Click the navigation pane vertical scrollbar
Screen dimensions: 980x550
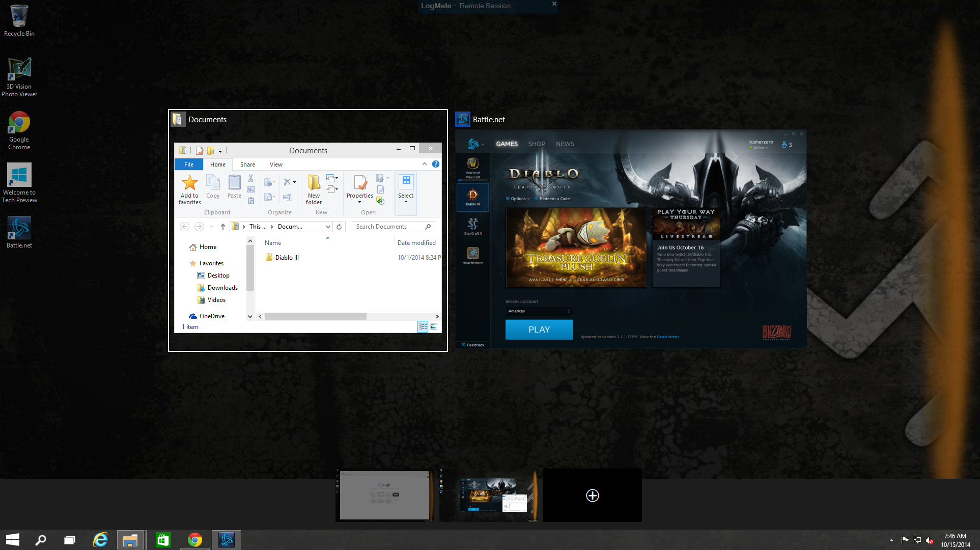[x=250, y=268]
